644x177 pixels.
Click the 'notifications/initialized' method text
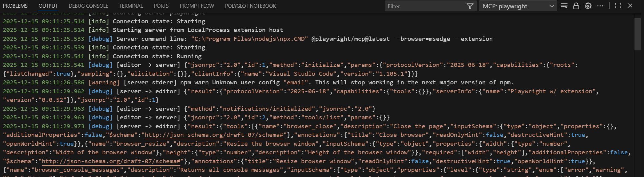268,109
